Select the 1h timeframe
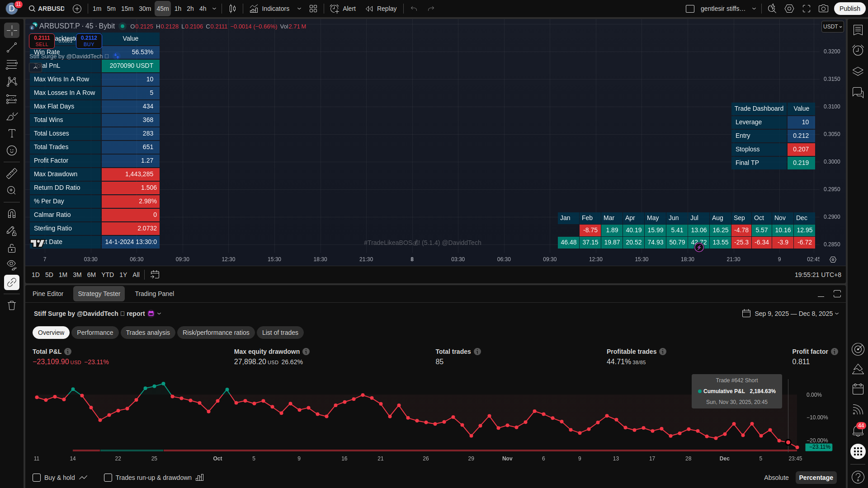The height and width of the screenshot is (488, 868). pyautogui.click(x=178, y=9)
